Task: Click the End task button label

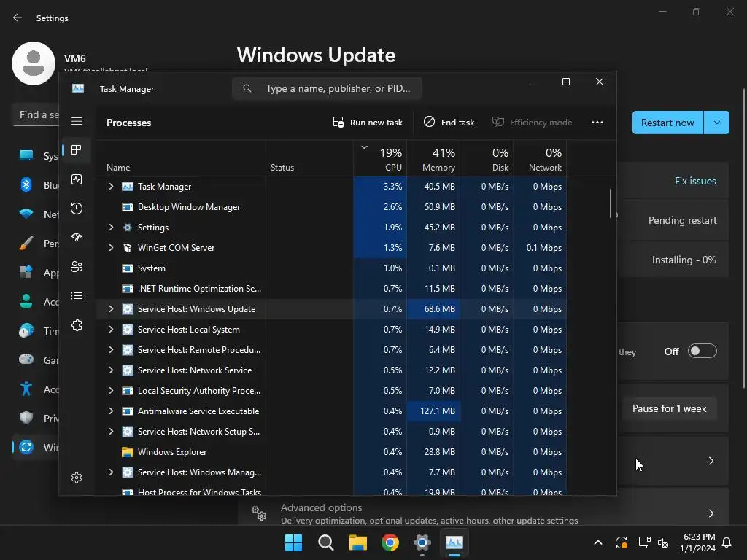Action: tap(457, 122)
